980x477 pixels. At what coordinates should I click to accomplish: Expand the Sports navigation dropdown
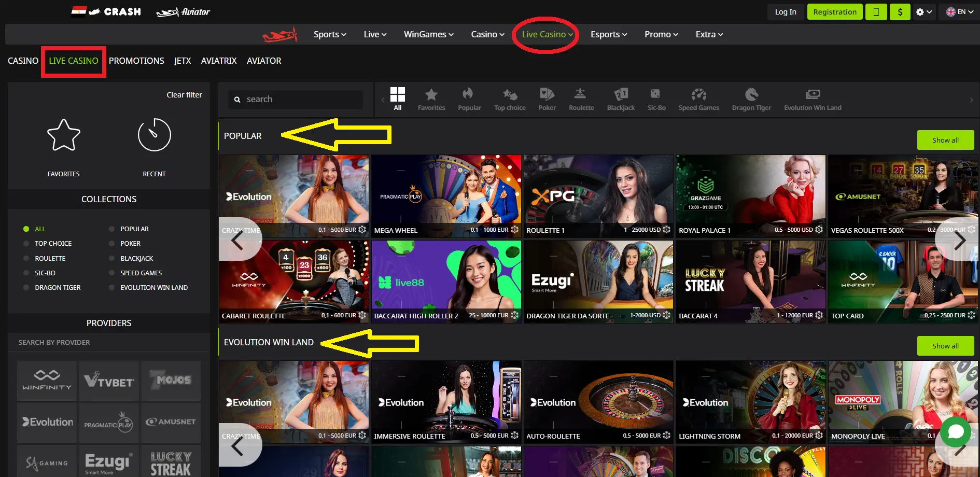[x=329, y=34]
